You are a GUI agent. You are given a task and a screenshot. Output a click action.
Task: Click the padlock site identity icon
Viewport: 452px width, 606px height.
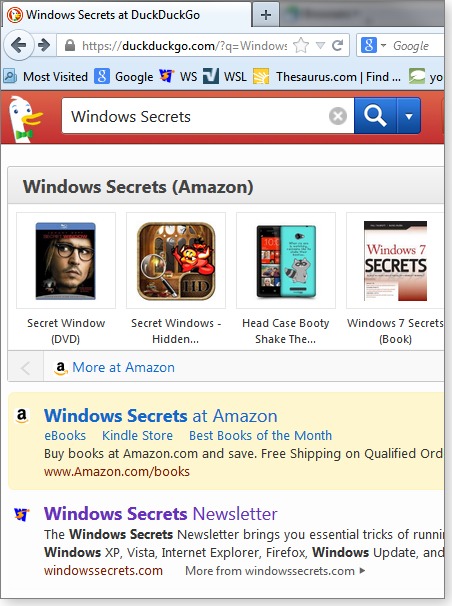[x=70, y=46]
